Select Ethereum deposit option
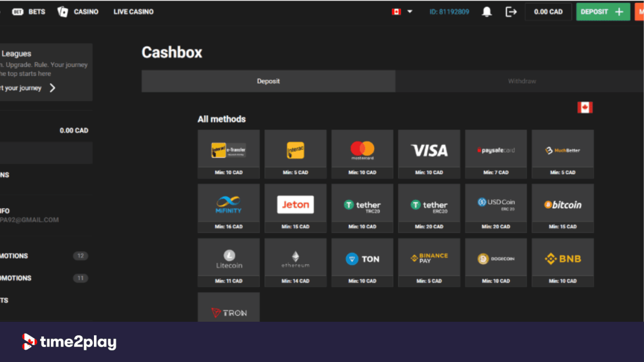This screenshot has height=362, width=644. [296, 262]
